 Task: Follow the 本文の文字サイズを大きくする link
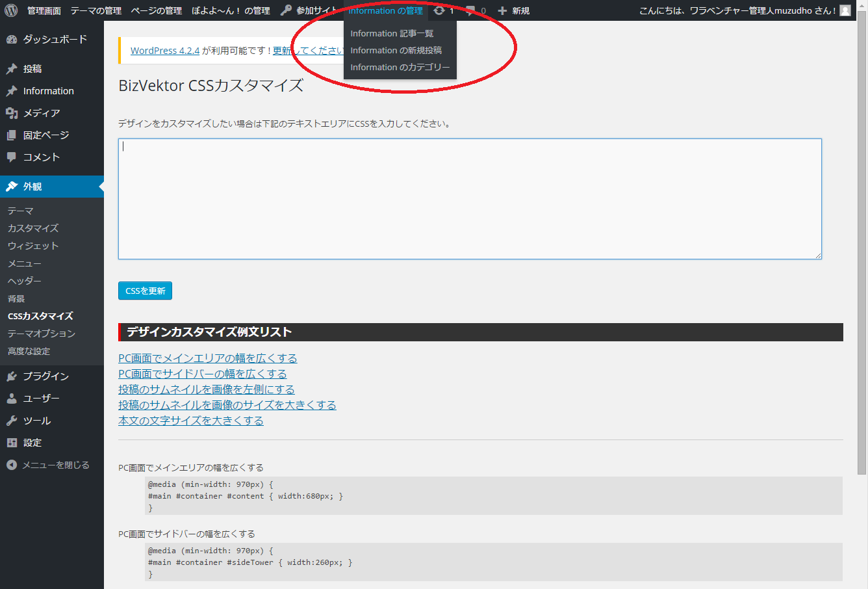tap(191, 421)
